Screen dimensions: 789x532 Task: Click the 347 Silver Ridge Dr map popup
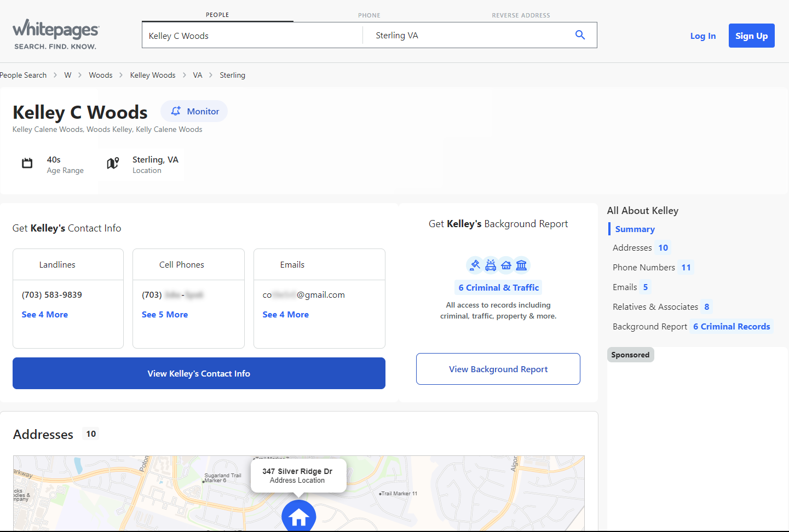click(297, 476)
